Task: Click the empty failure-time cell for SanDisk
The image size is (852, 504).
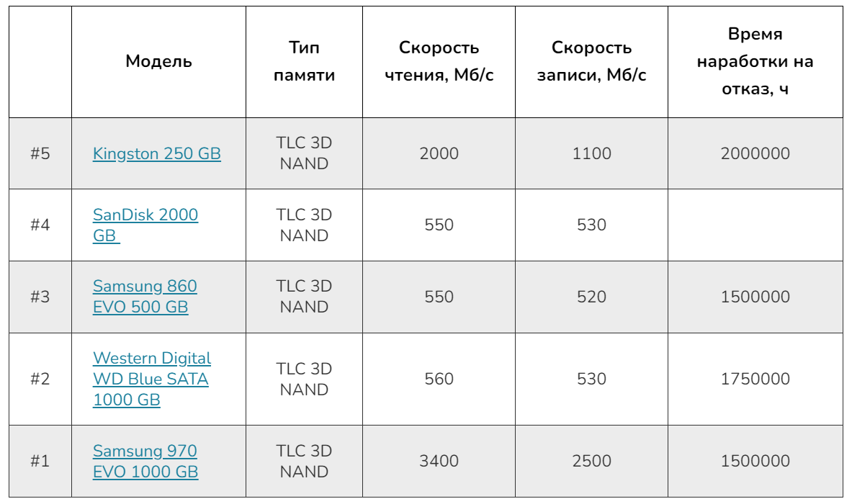Action: coord(755,225)
